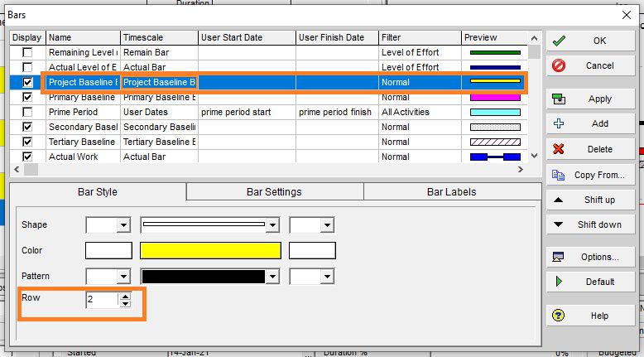Viewport: 644px width, 357px height.
Task: Click the Actual Work blue preview bar
Action: pyautogui.click(x=495, y=157)
